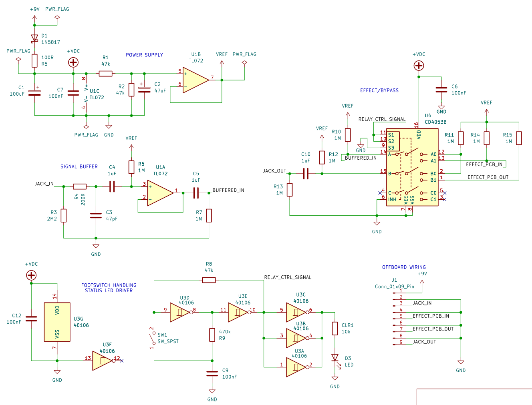
Task: Click the C6 100nF decoupling capacitor
Action: pos(441,90)
